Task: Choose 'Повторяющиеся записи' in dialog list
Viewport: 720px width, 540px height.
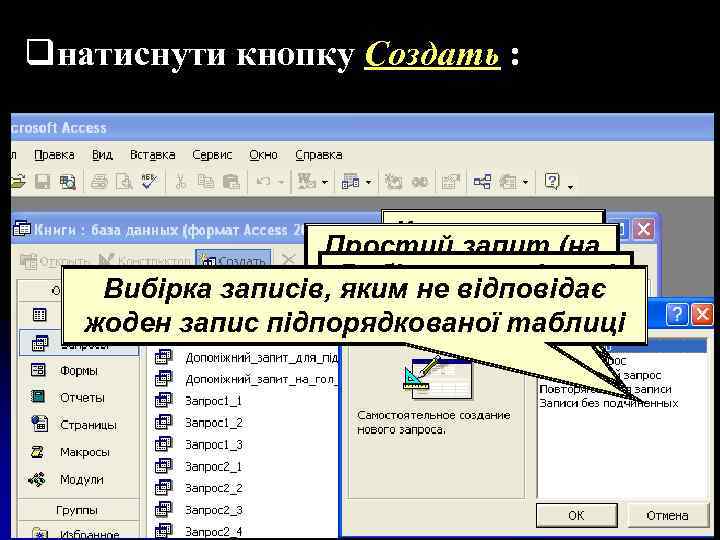Action: pyautogui.click(x=605, y=389)
